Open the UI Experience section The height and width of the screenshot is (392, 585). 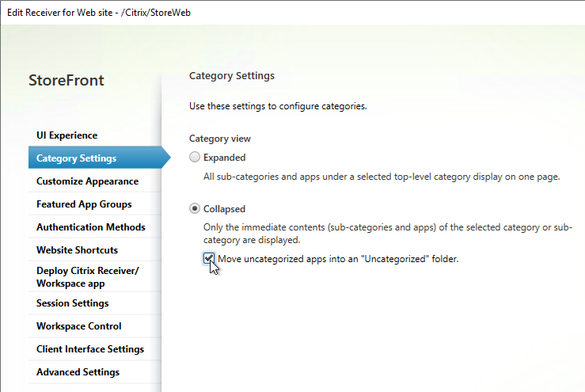point(95,135)
